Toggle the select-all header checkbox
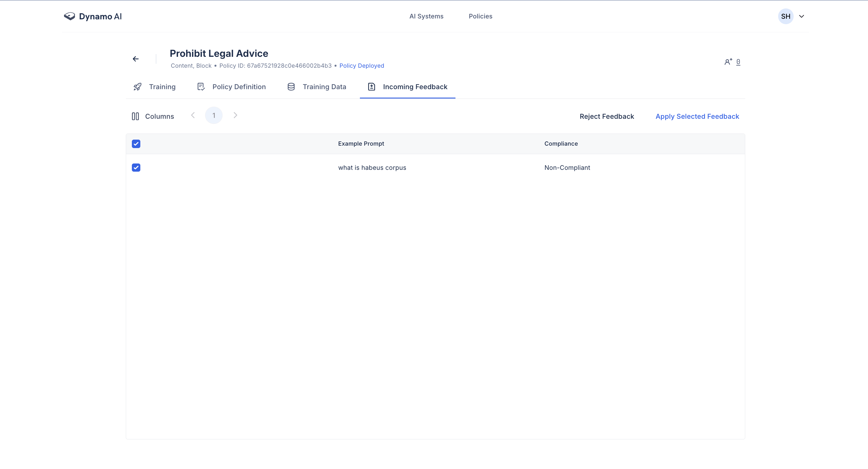This screenshot has width=868, height=469. click(x=136, y=144)
